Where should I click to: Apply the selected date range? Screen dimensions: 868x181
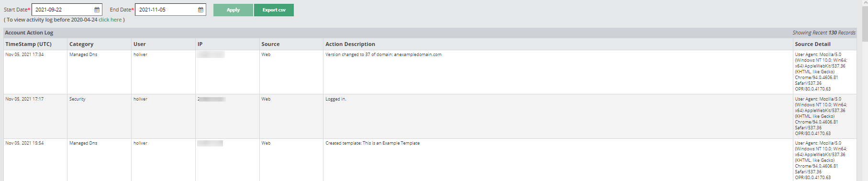pos(233,10)
